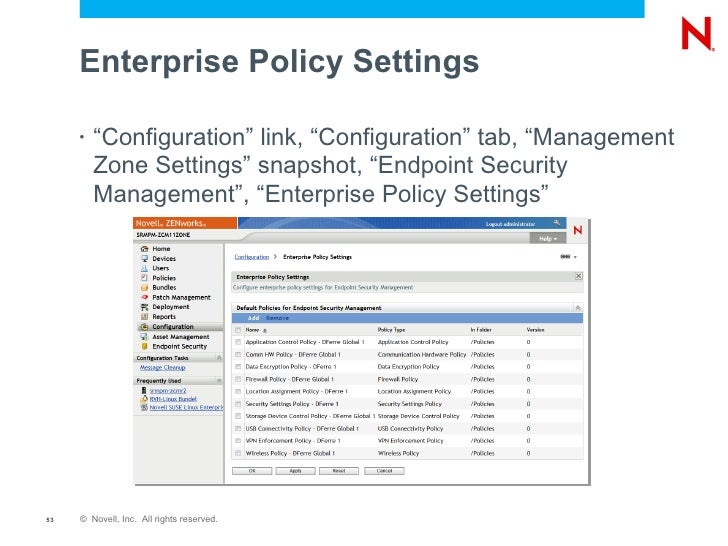Click the Users icon in sidebar
The image size is (728, 546).
(144, 268)
